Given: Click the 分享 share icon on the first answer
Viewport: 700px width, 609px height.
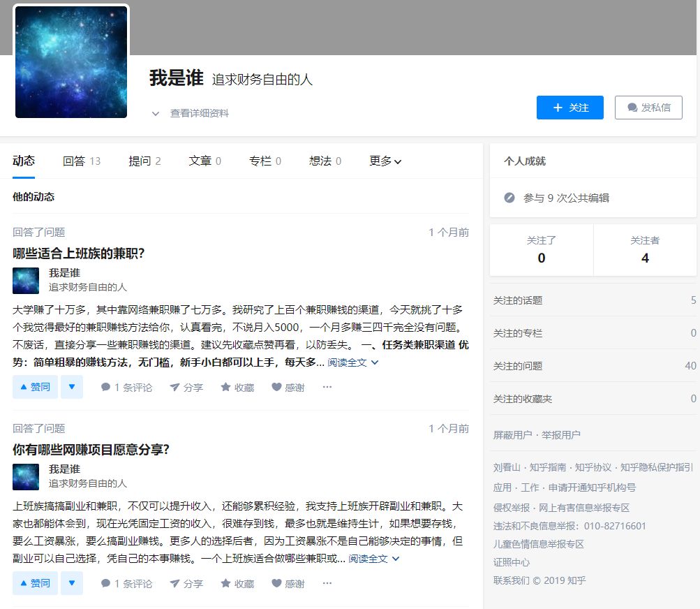Looking at the screenshot, I should [x=186, y=386].
